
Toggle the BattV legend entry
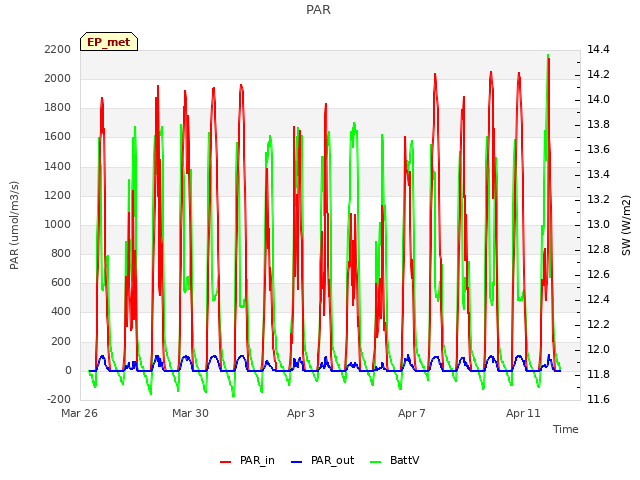point(394,460)
